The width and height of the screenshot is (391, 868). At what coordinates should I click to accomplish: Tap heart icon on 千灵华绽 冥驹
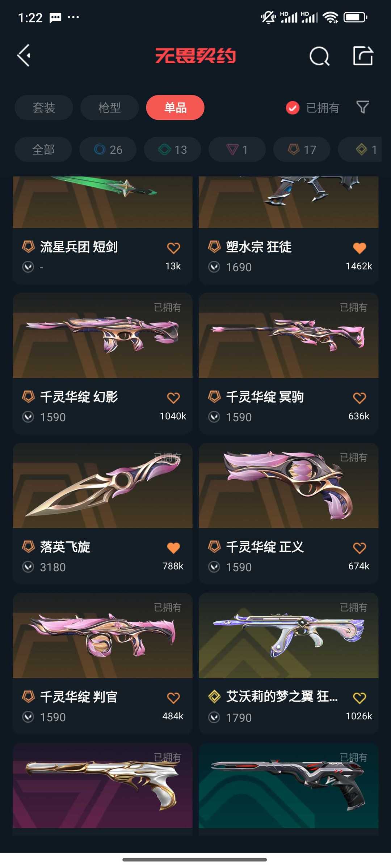point(360,398)
